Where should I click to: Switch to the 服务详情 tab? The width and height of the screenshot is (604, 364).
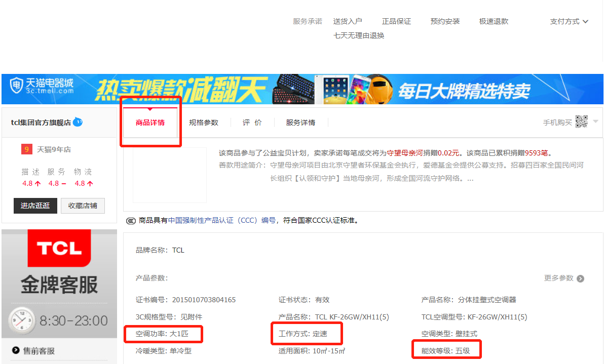pos(301,123)
